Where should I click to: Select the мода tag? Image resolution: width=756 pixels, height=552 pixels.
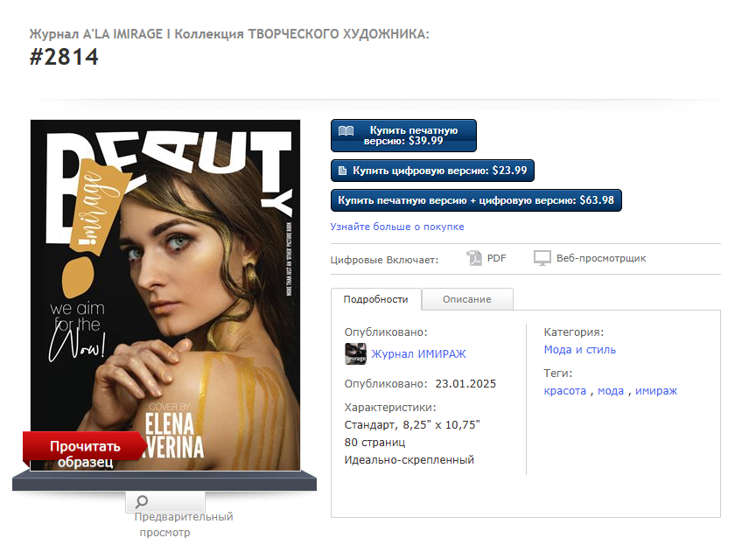611,391
